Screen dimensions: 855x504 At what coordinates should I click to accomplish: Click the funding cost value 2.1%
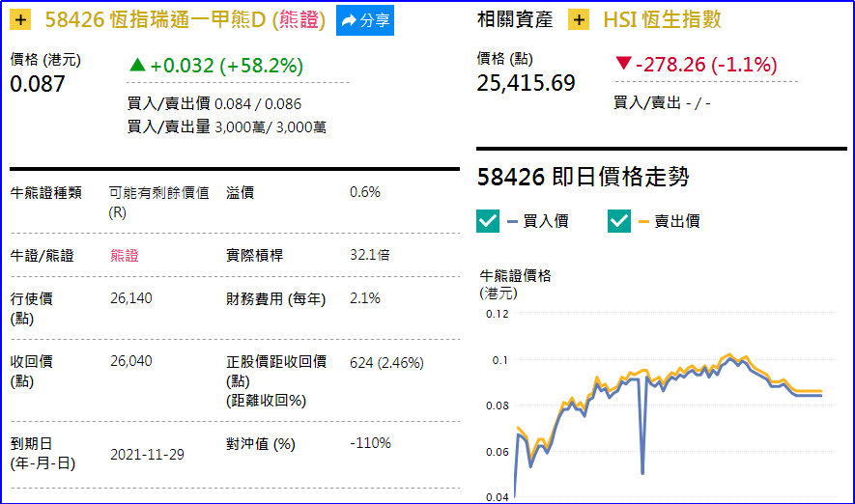(x=365, y=298)
